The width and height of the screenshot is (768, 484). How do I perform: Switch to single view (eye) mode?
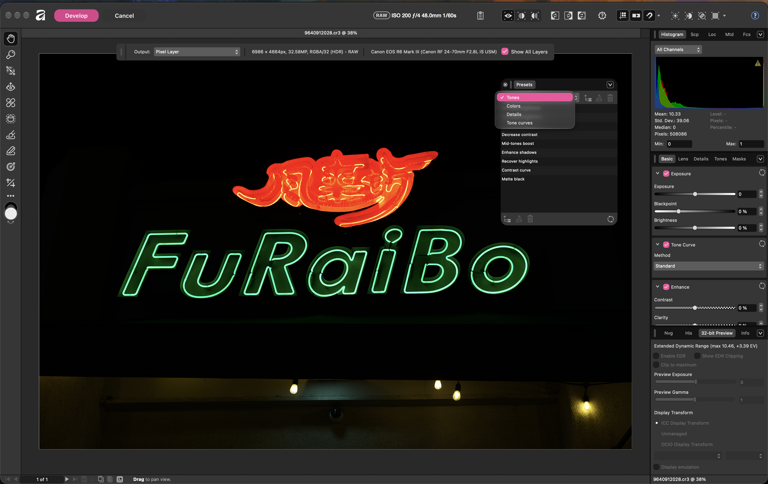coord(508,16)
